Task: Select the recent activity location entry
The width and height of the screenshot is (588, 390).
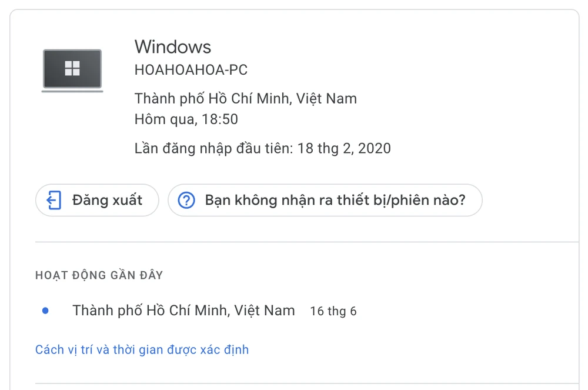Action: coord(183,311)
